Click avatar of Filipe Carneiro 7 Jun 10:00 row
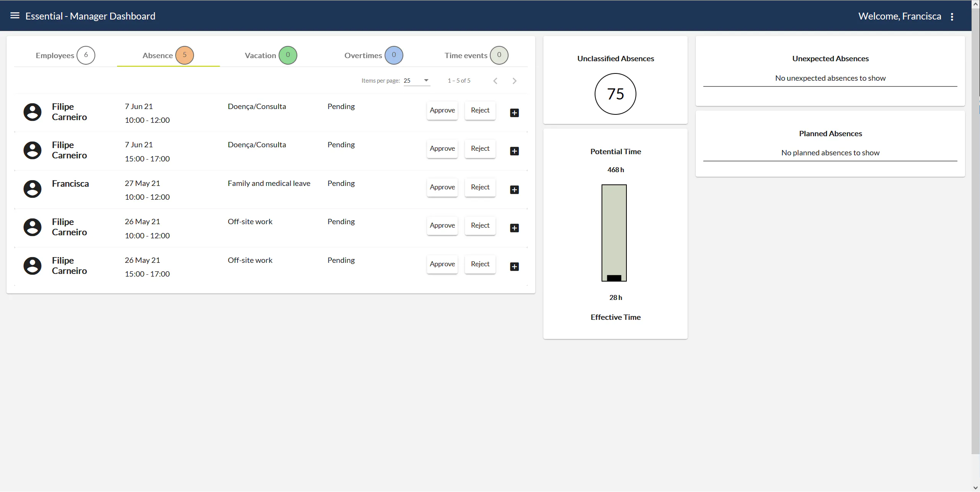 click(33, 112)
